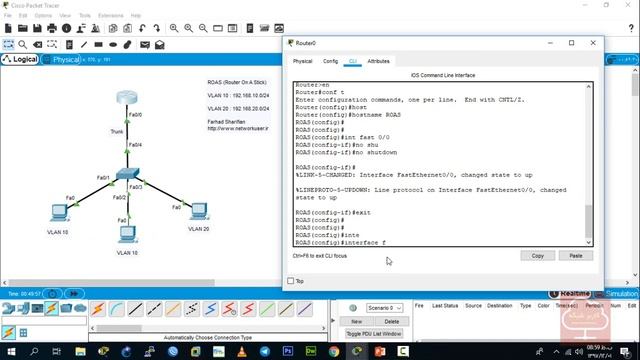Image resolution: width=640 pixels, height=360 pixels.
Task: Open the network information icon
Action: click(x=67, y=28)
